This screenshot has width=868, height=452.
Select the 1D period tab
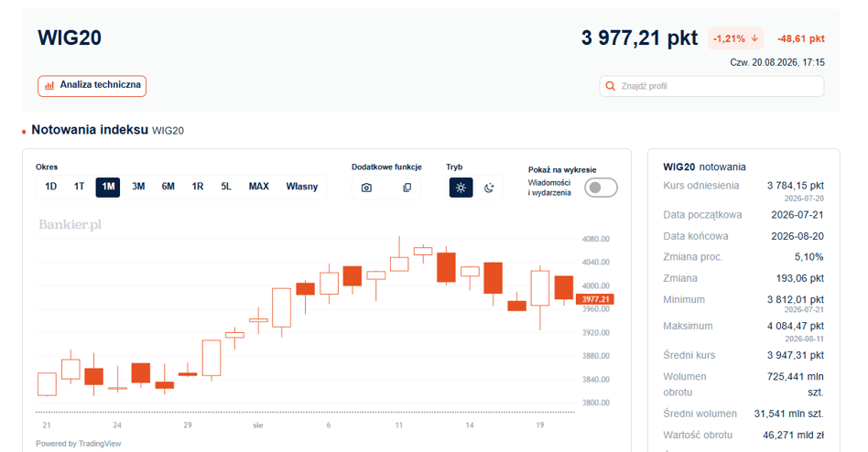(51, 187)
